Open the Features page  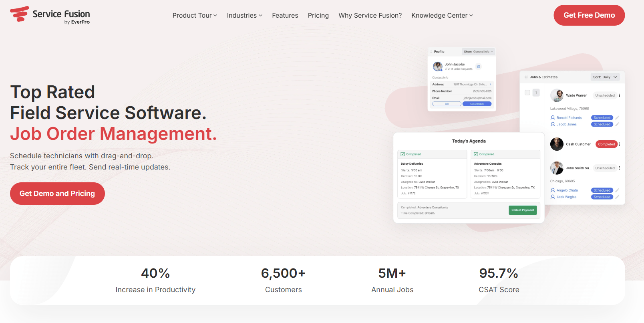[x=285, y=15]
